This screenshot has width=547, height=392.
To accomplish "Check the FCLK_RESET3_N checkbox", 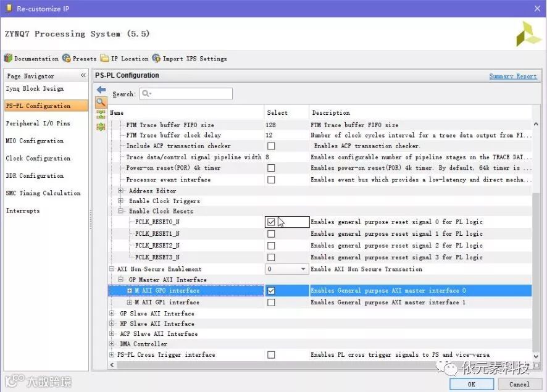I will pos(271,257).
